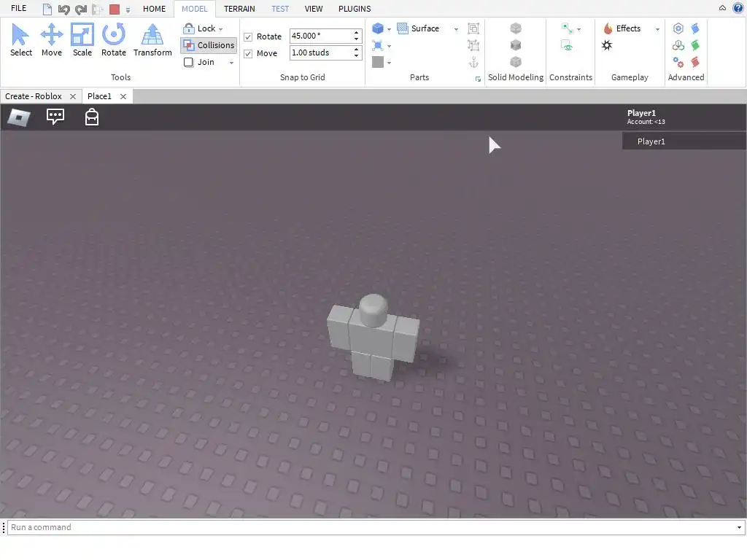Image resolution: width=747 pixels, height=560 pixels.
Task: Customize quick access toolbar arrow
Action: (128, 9)
